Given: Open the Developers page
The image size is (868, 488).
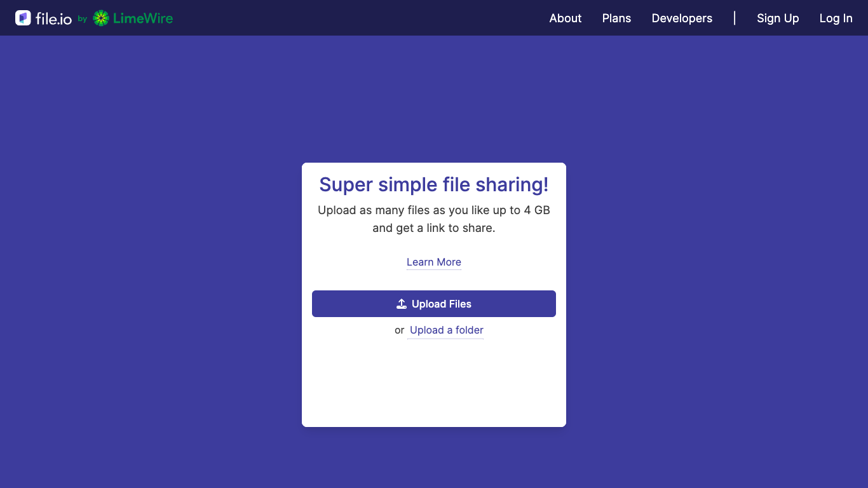Looking at the screenshot, I should tap(682, 18).
